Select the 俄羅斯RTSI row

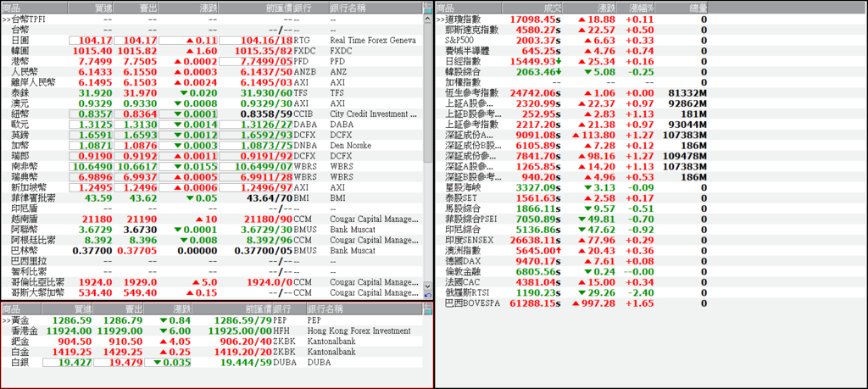click(x=572, y=292)
